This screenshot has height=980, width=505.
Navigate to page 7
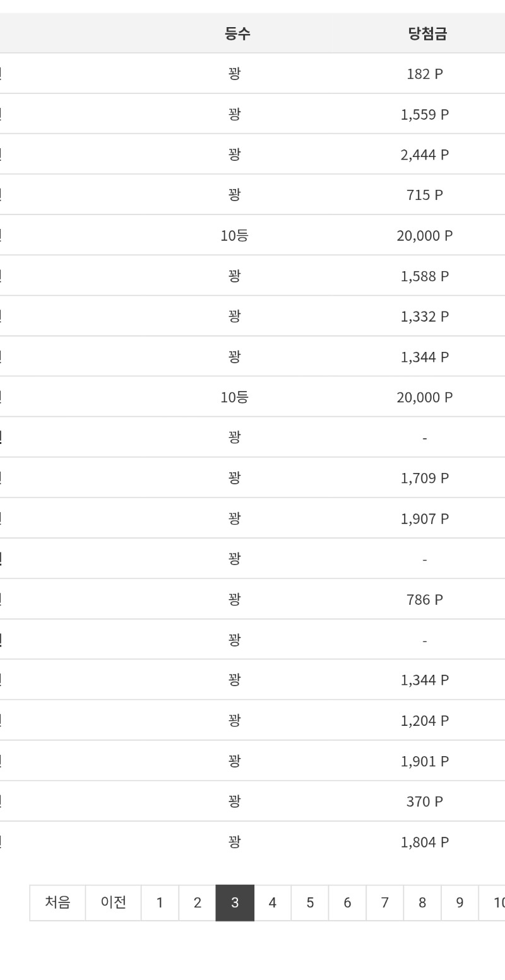(x=384, y=902)
